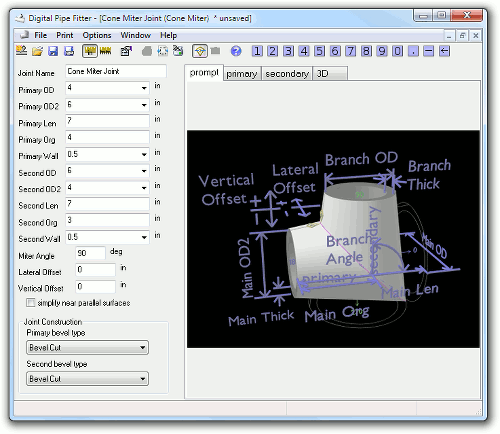
Task: Click the Vertical Offset input field
Action: [96, 286]
